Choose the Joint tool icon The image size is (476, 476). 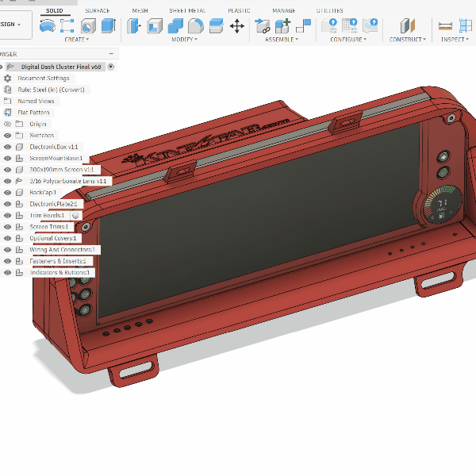point(303,26)
